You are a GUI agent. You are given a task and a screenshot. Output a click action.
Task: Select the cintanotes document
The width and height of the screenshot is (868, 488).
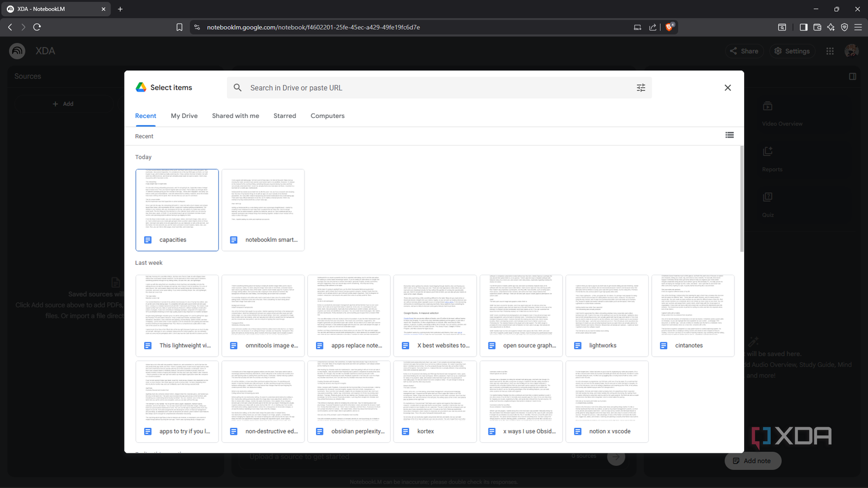(x=693, y=316)
